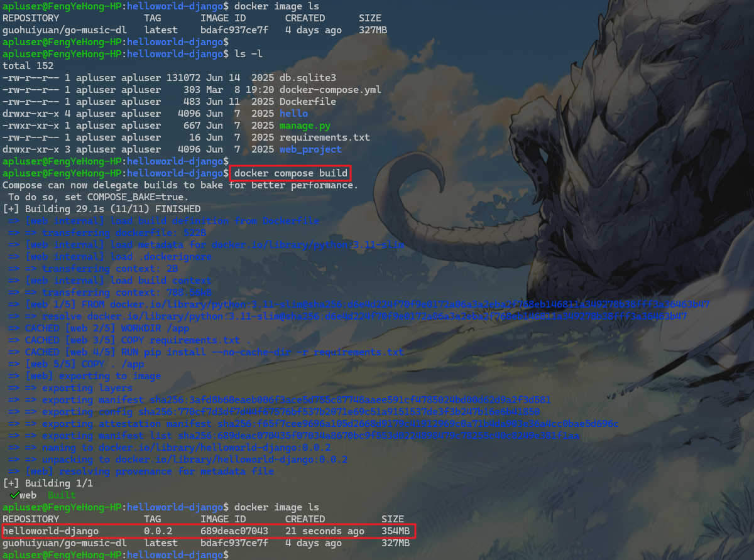Click the green check mark beside web

14,495
